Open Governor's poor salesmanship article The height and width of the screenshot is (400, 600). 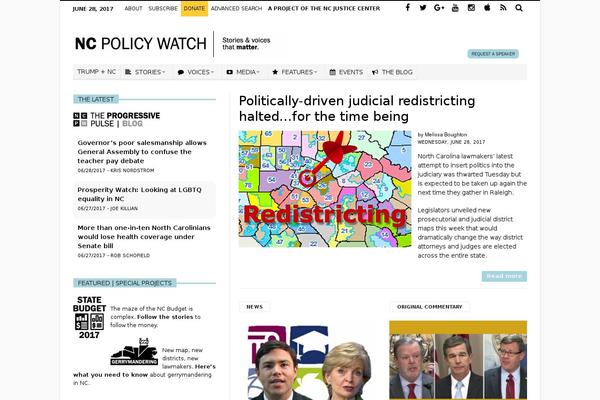pyautogui.click(x=142, y=152)
